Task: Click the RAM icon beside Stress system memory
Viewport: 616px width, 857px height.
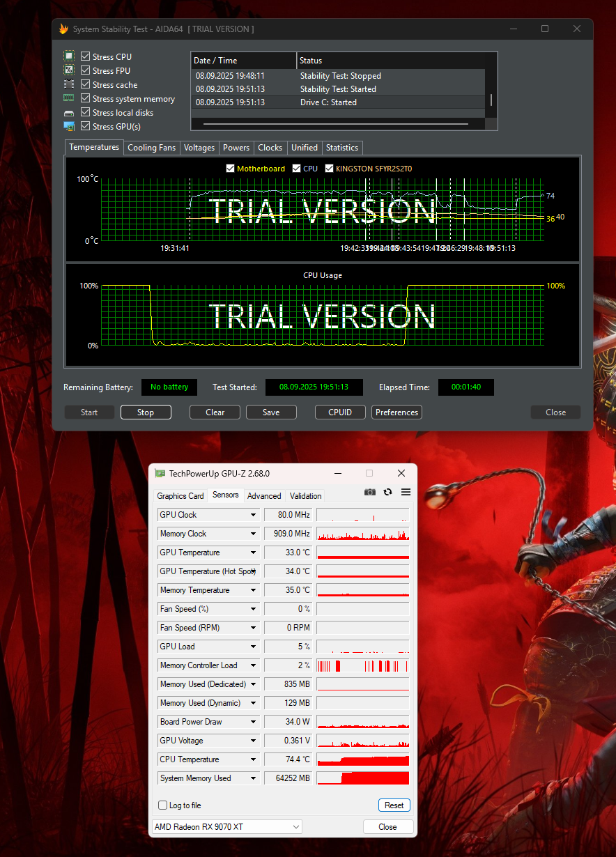Action: click(69, 98)
